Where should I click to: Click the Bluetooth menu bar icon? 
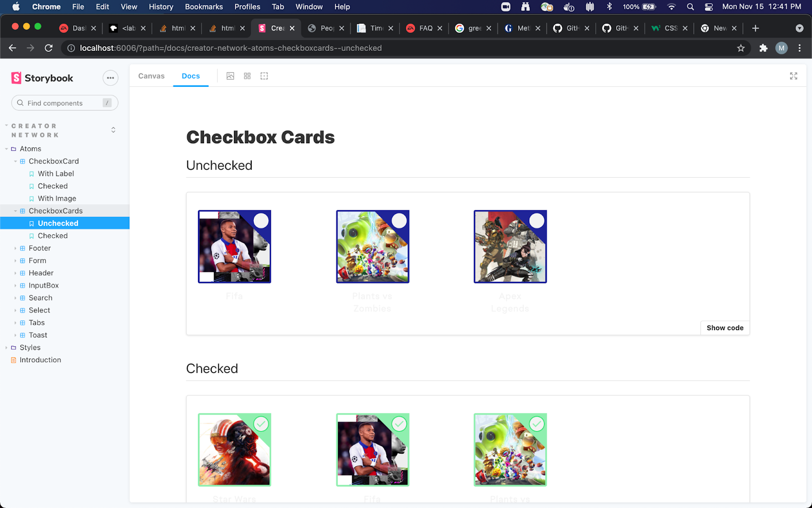point(610,7)
